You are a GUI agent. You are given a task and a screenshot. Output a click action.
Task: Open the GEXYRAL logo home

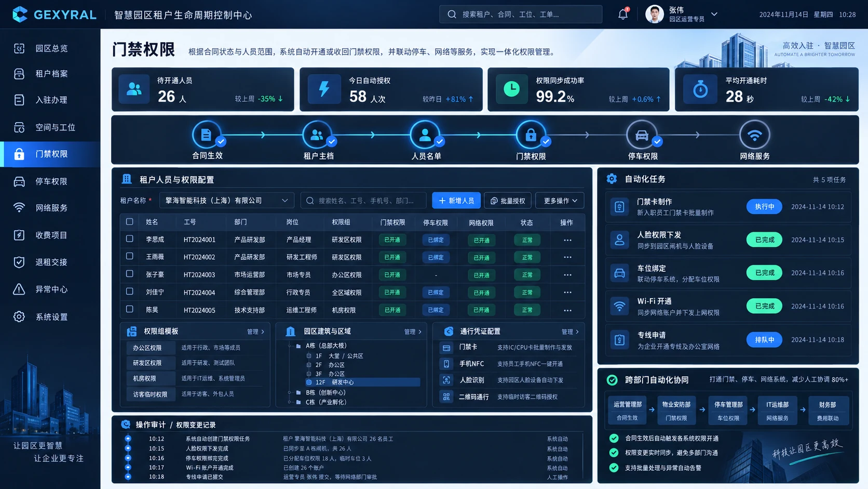[55, 15]
